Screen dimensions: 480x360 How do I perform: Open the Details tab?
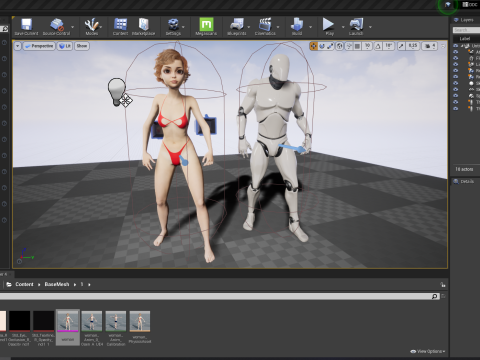click(464, 181)
